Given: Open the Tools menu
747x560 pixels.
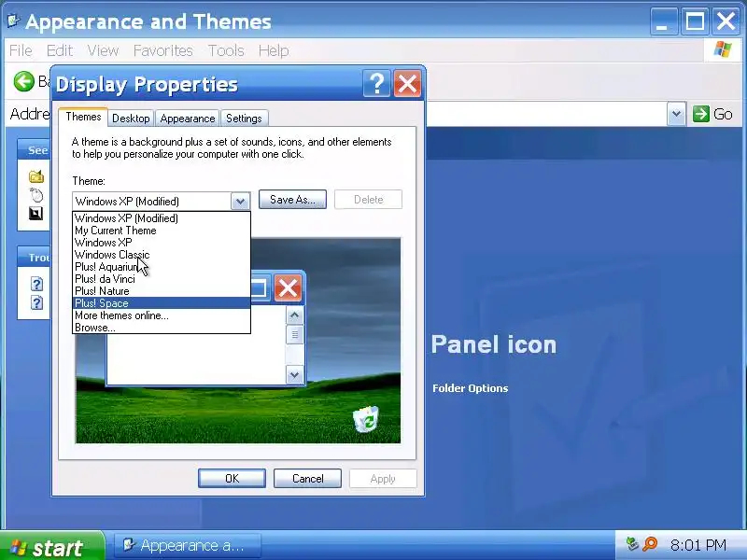Looking at the screenshot, I should tap(226, 50).
